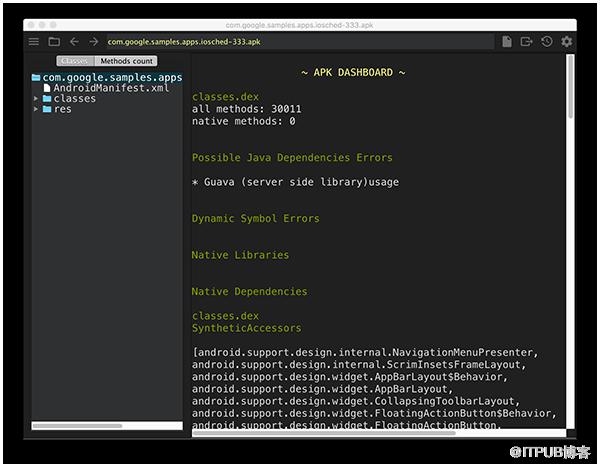Expand the classes folder arrow

[x=36, y=98]
